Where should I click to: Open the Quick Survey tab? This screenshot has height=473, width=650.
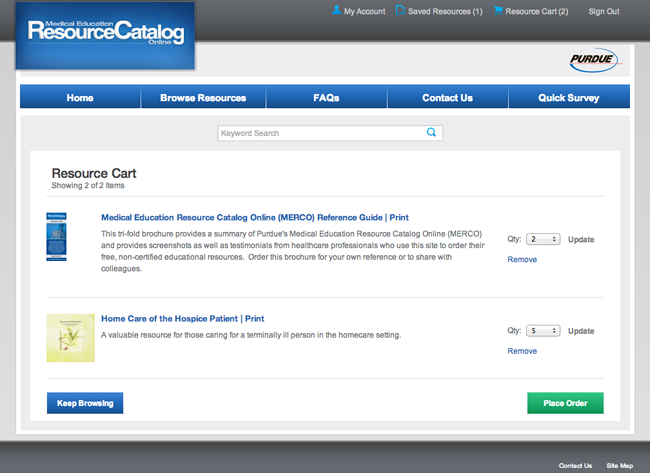coord(569,97)
